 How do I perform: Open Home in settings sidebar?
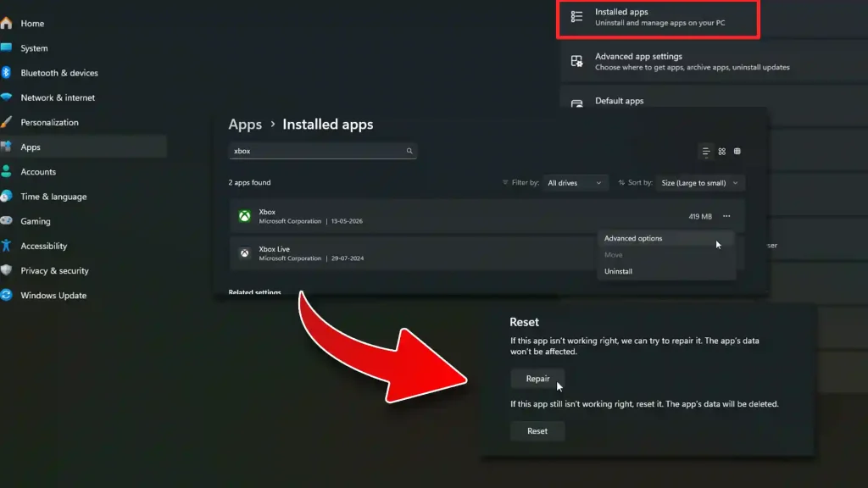point(32,23)
